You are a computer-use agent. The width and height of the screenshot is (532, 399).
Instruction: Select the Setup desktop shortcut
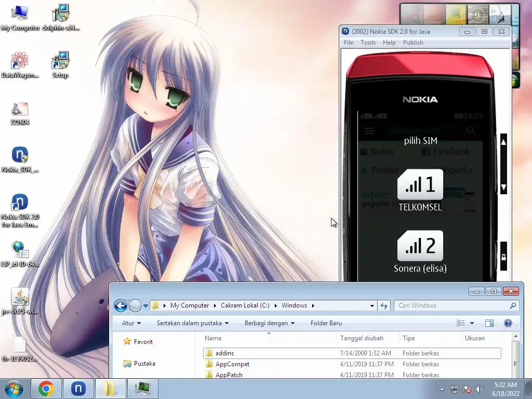tap(60, 65)
